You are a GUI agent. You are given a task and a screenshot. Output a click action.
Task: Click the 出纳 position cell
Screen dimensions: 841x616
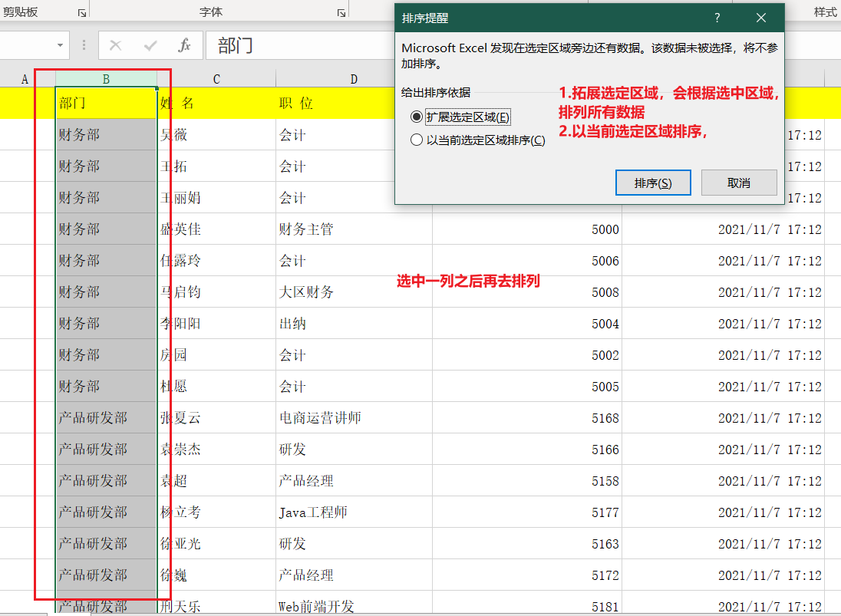click(x=354, y=324)
